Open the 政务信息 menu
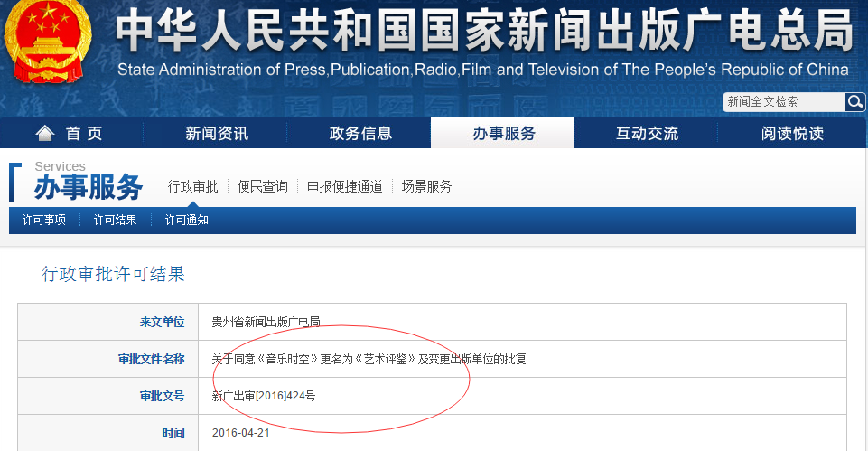Image resolution: width=868 pixels, height=451 pixels. [x=360, y=133]
